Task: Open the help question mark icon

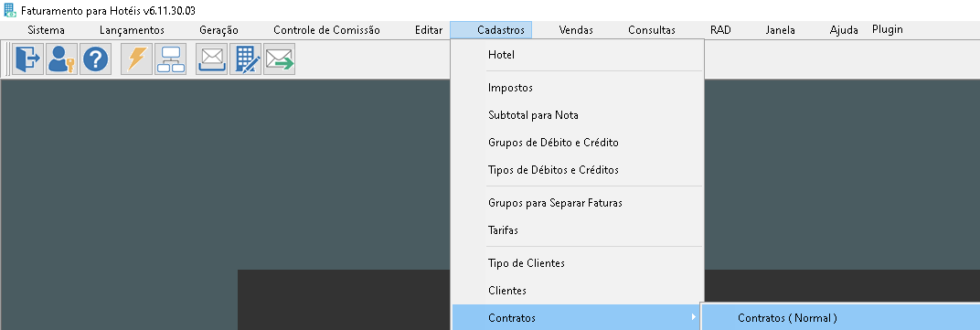Action: click(96, 59)
